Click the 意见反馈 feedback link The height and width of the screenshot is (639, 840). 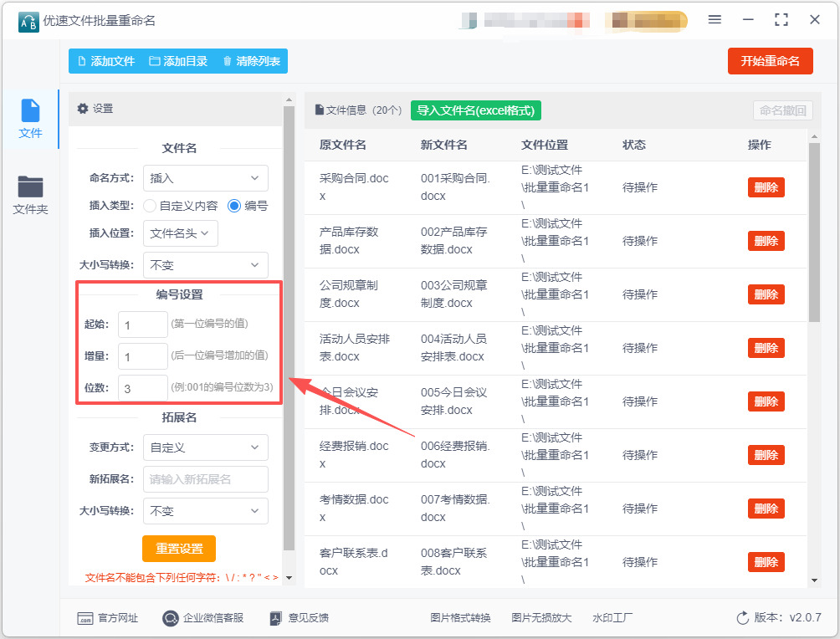[x=300, y=618]
